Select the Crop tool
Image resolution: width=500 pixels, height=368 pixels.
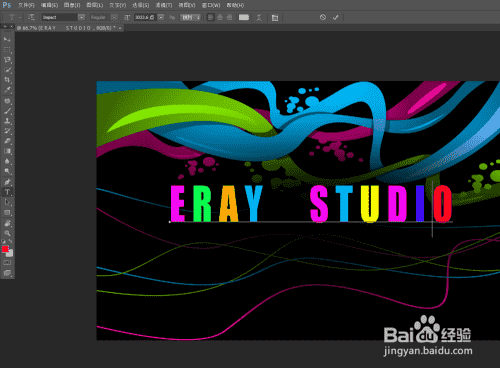point(7,80)
